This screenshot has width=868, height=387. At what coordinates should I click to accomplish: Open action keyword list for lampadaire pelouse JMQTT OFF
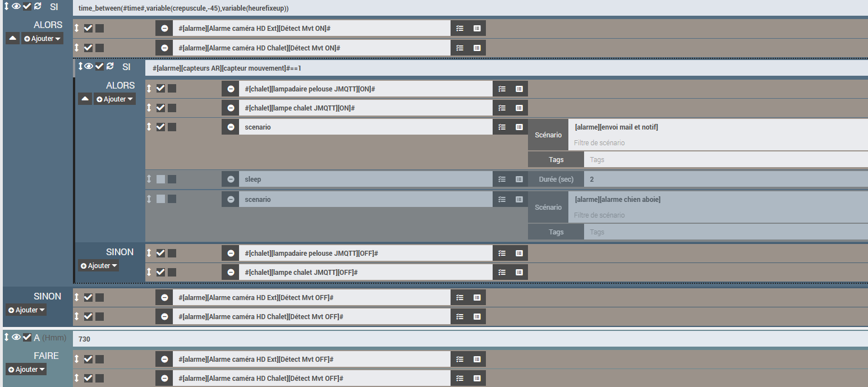coord(502,253)
